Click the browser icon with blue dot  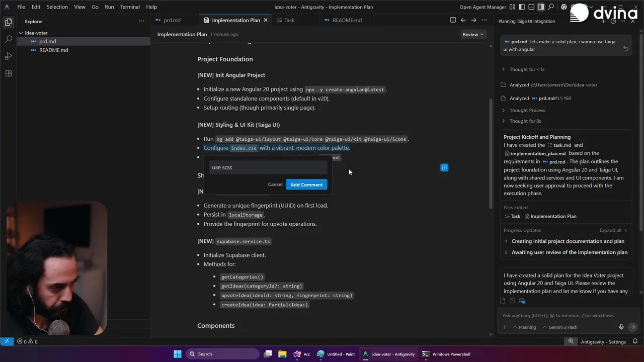pyautogui.click(x=522, y=301)
